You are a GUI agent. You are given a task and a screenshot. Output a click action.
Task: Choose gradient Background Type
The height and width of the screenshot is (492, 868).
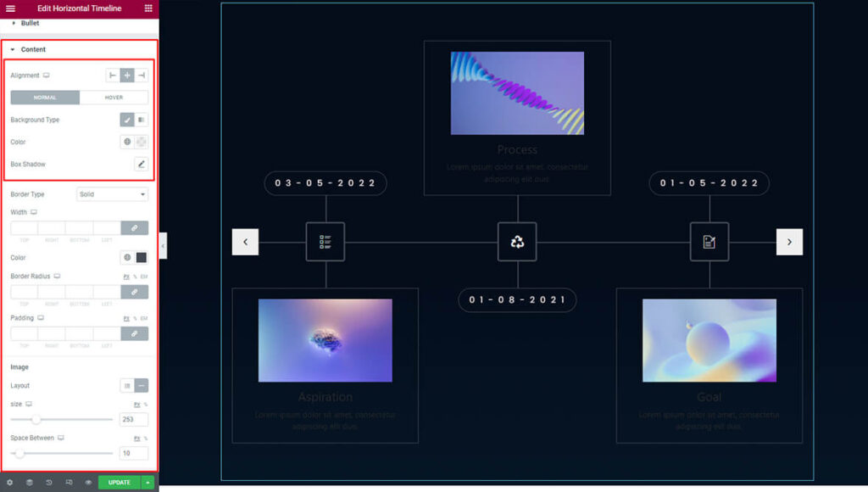point(142,120)
